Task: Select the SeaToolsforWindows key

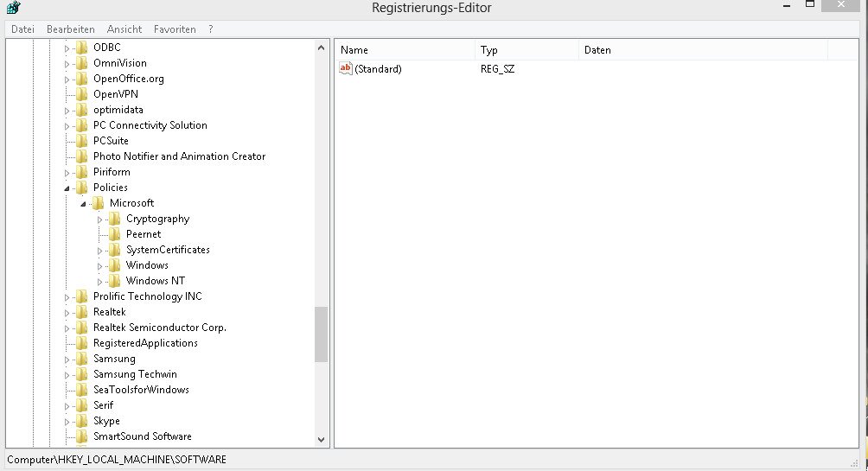Action: pos(141,390)
